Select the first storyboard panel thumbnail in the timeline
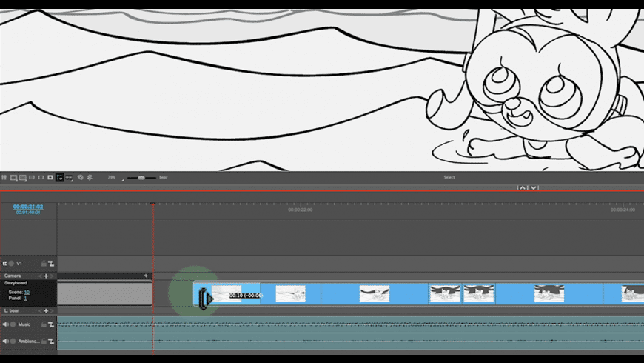This screenshot has width=644, height=363. point(227,294)
